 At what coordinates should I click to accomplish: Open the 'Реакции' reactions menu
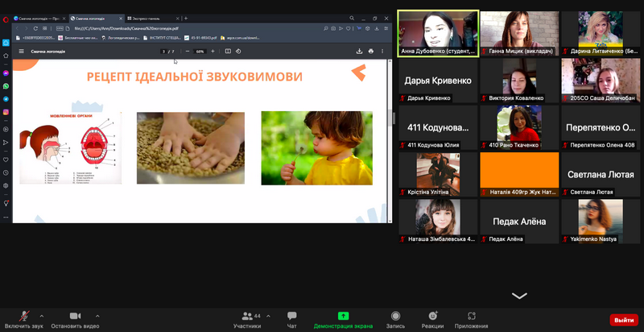tap(432, 320)
